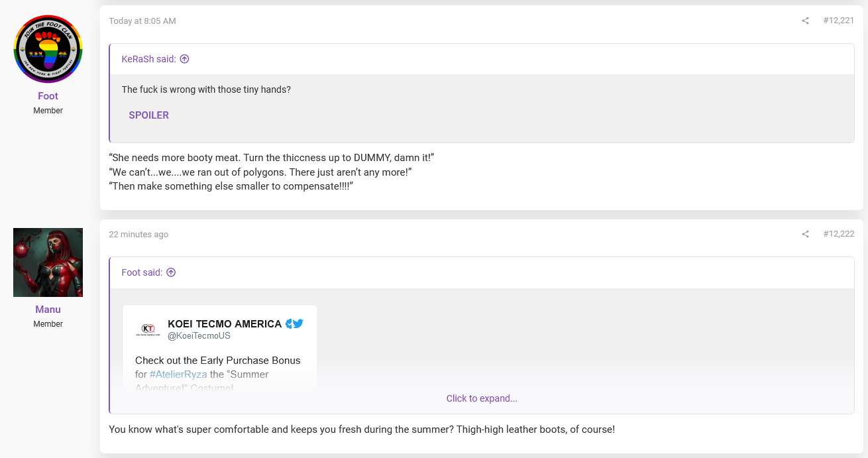868x458 pixels.
Task: Click the #AtelierRyza hashtag link
Action: click(178, 374)
